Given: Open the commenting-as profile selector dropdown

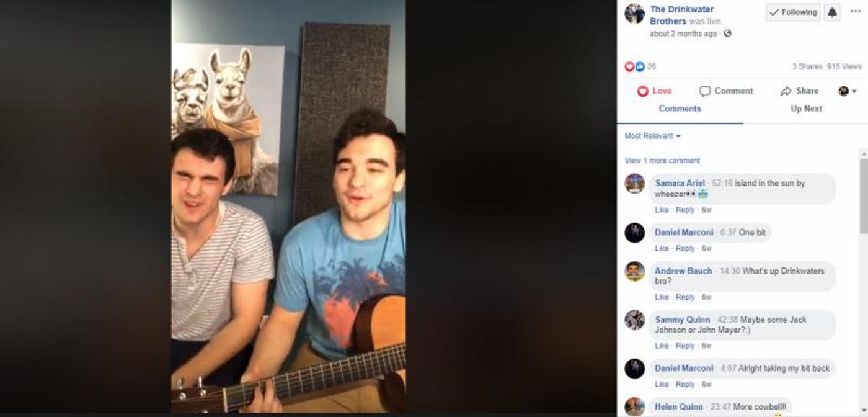Looking at the screenshot, I should (848, 91).
